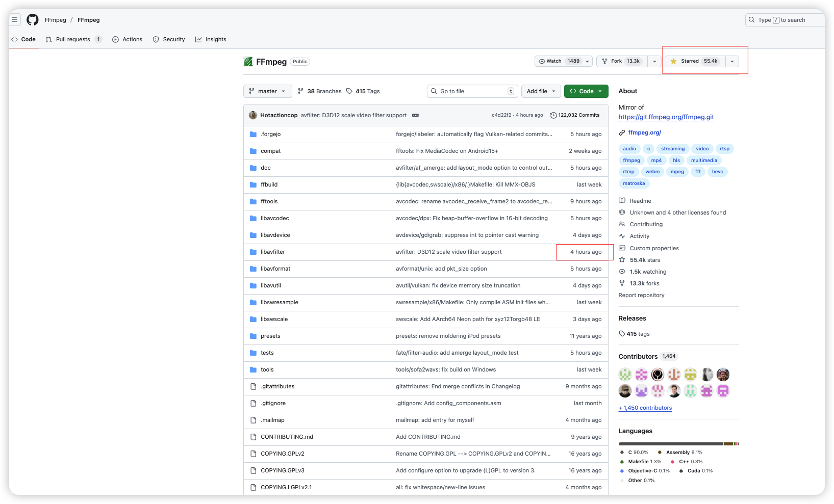Open the 415 tags link under Releases
The width and height of the screenshot is (834, 504).
pyautogui.click(x=635, y=334)
